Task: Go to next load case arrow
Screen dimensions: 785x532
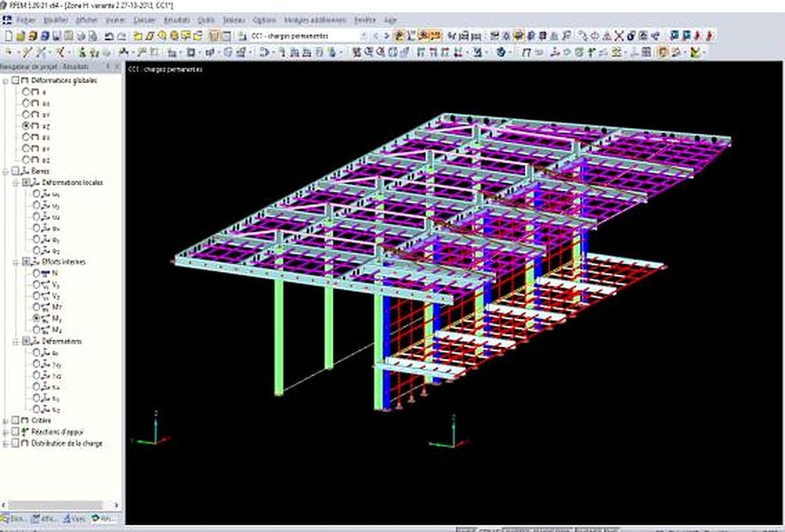Action: pyautogui.click(x=386, y=36)
